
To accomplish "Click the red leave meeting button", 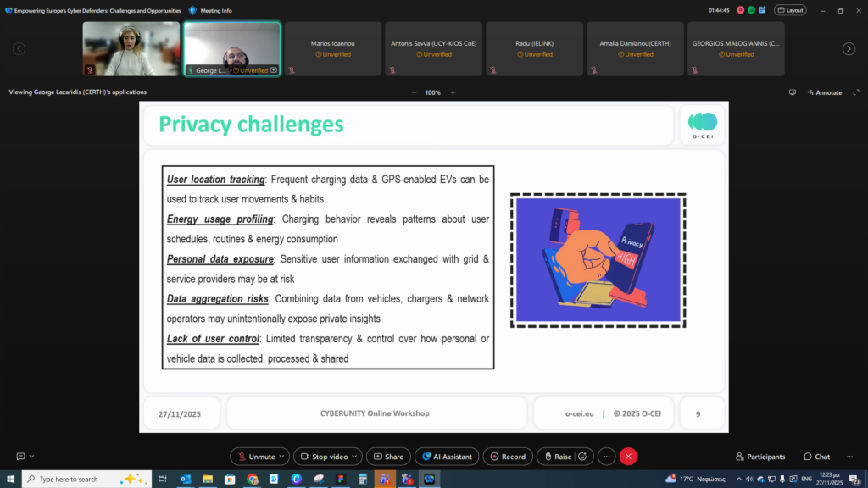I will click(628, 457).
